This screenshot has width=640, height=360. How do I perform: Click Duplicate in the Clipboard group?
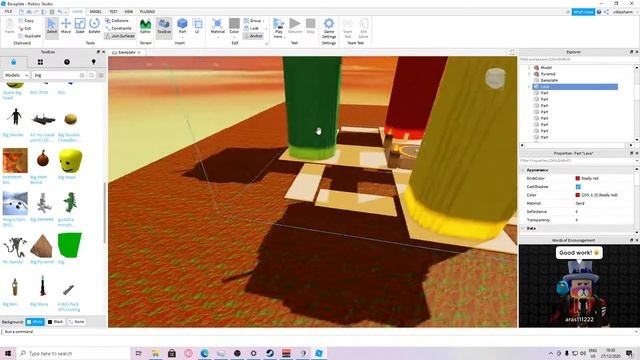[29, 36]
